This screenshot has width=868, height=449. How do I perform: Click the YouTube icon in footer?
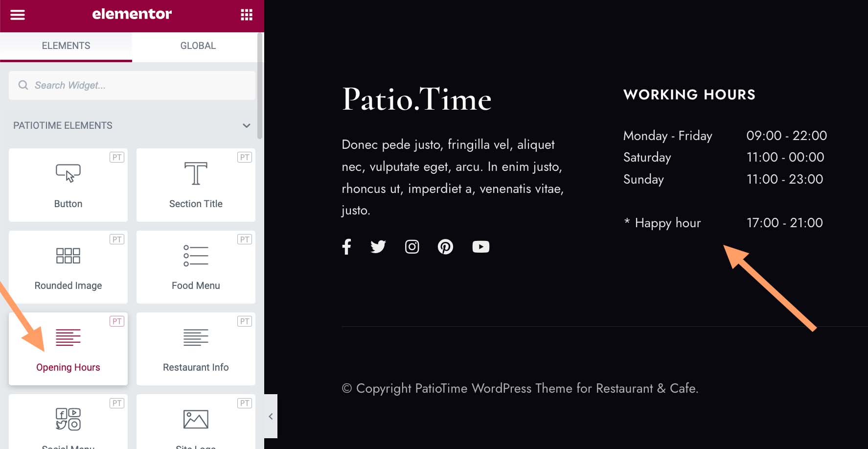480,246
